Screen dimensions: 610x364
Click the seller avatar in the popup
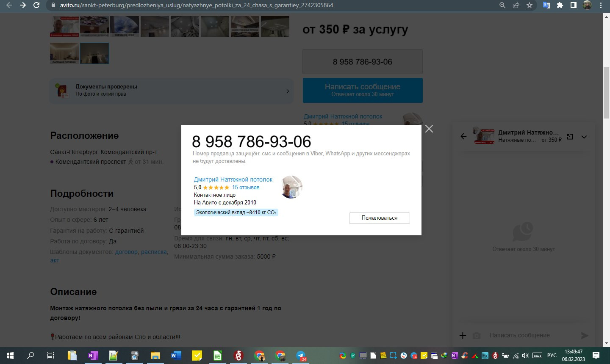pyautogui.click(x=292, y=187)
